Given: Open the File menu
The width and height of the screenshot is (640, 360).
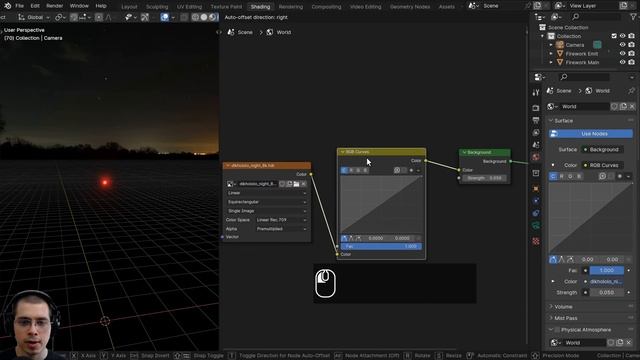Looking at the screenshot, I should pos(19,6).
